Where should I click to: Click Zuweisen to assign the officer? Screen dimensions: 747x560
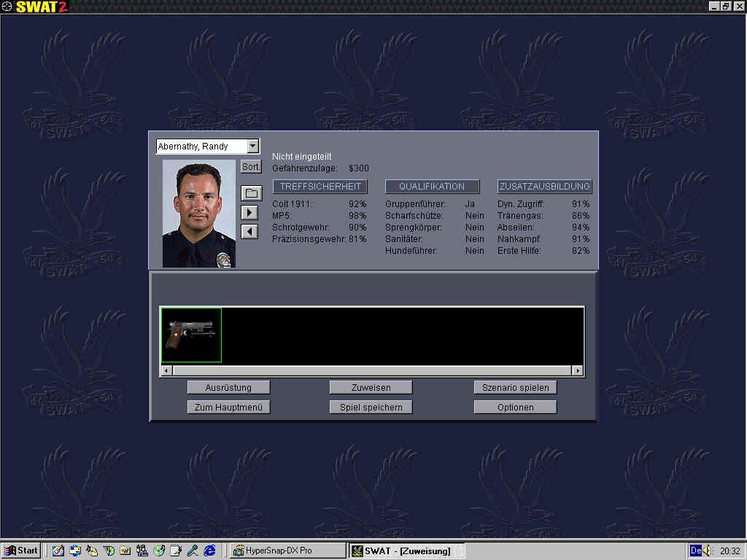pos(371,387)
